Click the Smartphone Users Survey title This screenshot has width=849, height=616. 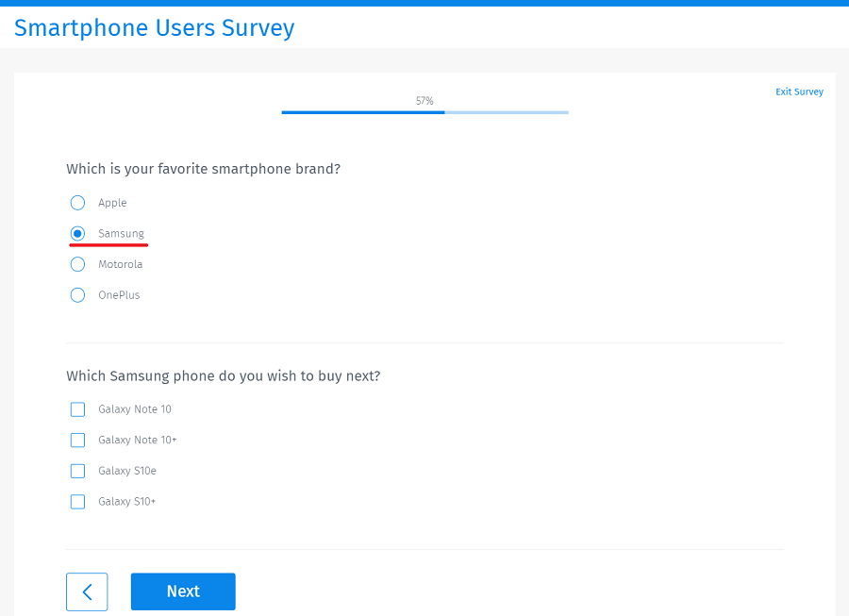[x=155, y=28]
